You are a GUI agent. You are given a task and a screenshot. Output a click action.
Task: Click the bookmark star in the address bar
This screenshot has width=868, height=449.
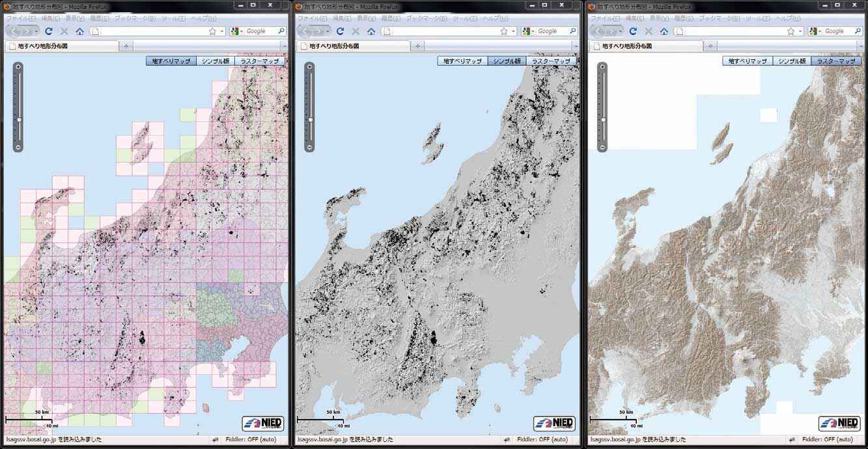(213, 31)
